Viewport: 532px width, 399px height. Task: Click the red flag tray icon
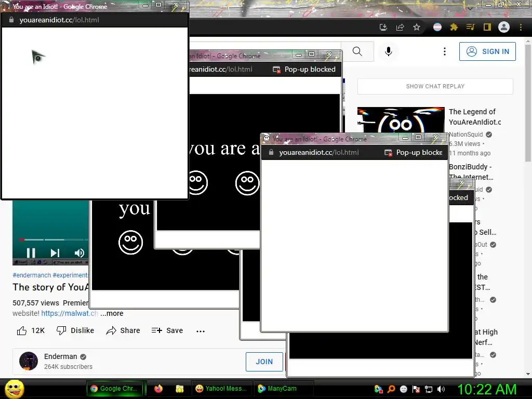point(416,389)
